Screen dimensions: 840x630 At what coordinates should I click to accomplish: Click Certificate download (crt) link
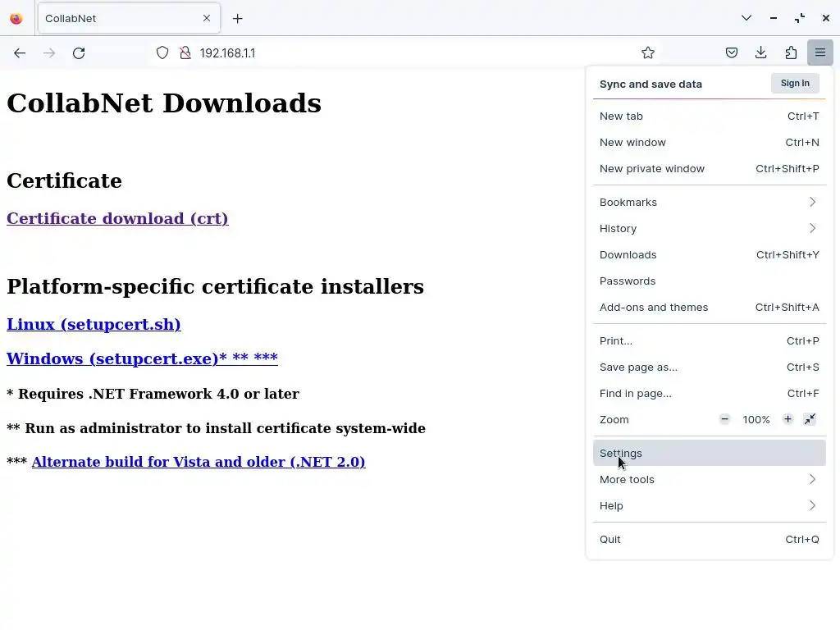[117, 218]
